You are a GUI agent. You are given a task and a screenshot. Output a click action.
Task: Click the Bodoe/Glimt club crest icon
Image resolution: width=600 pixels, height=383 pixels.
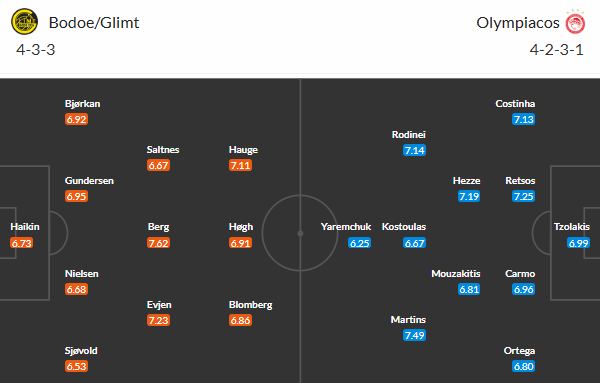(x=24, y=22)
